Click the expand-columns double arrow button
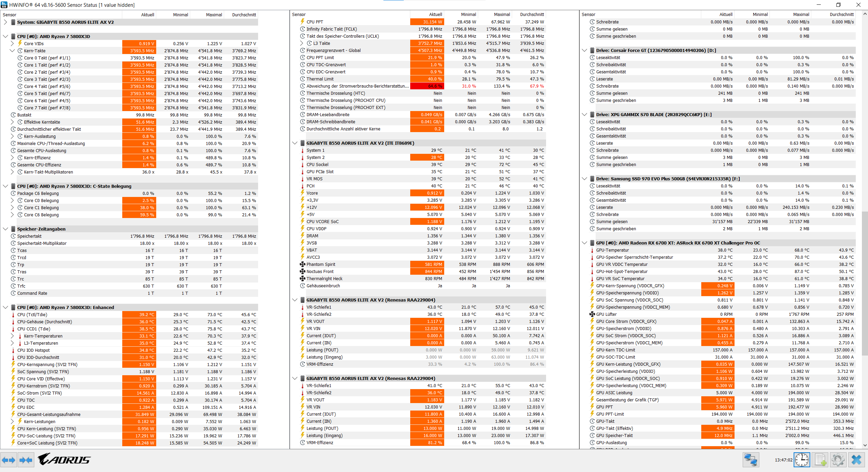The width and height of the screenshot is (868, 472). pos(8,460)
